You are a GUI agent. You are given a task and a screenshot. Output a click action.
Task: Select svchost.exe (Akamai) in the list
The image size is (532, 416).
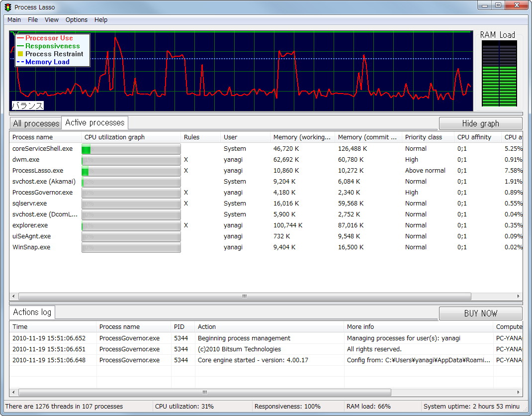tap(266, 182)
